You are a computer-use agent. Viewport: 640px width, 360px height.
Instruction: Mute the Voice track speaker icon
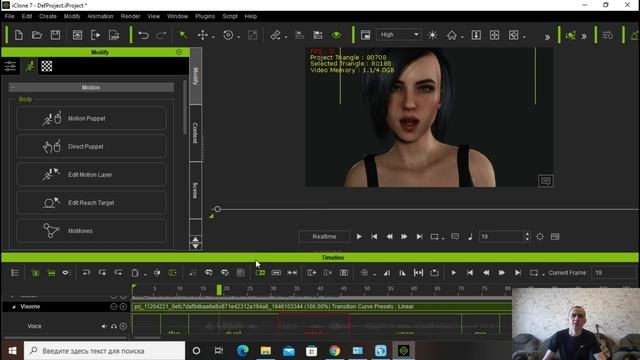point(104,326)
